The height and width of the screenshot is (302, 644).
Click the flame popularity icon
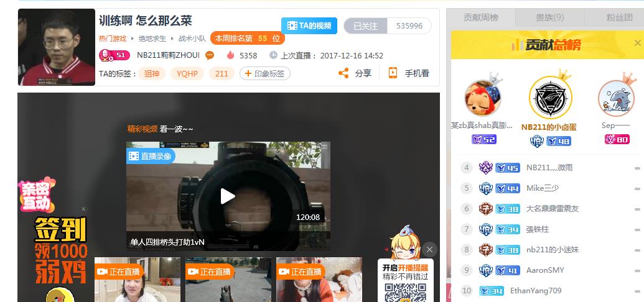[x=231, y=55]
